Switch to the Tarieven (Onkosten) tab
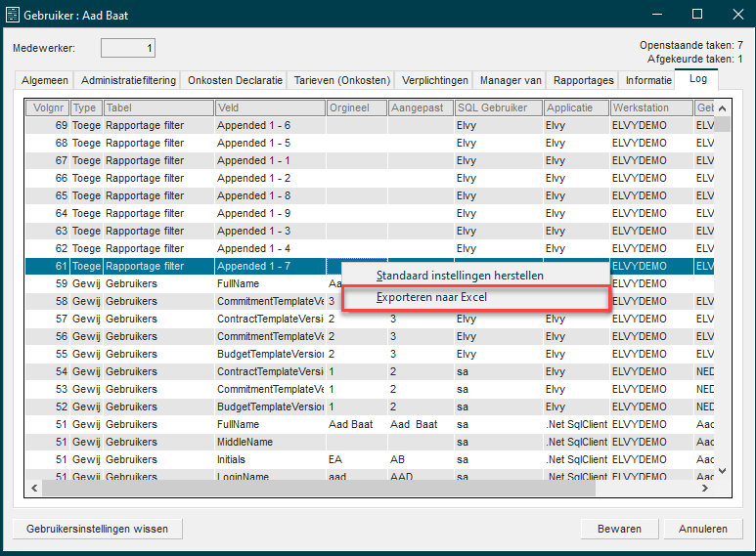Image resolution: width=756 pixels, height=556 pixels. 342,80
